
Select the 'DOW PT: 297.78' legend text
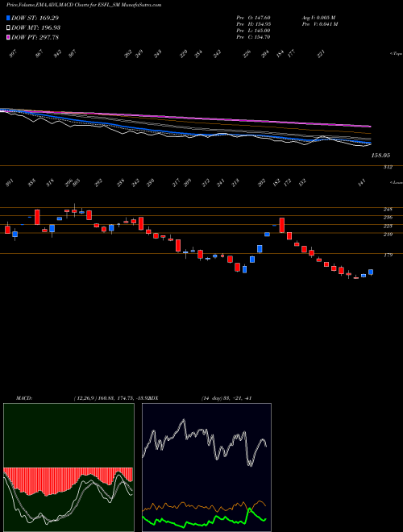[35, 37]
